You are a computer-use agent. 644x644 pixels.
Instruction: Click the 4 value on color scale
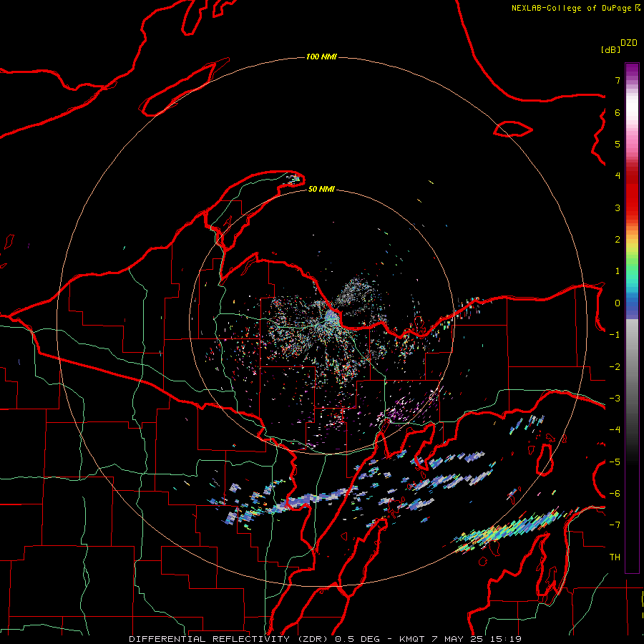click(x=618, y=176)
